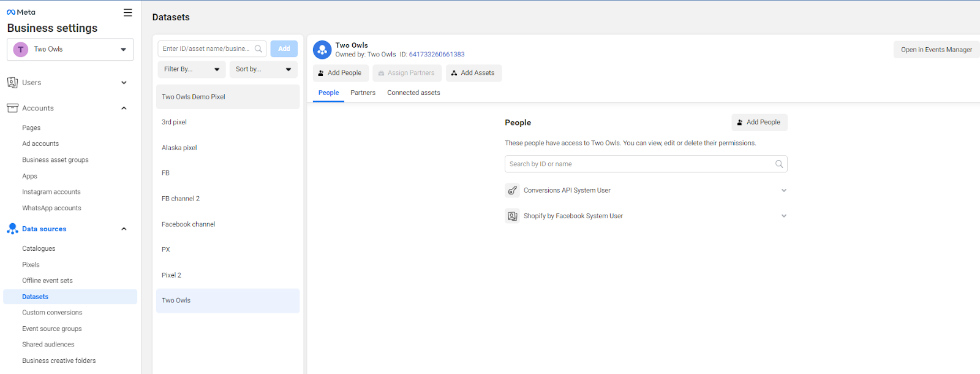Expand Conversions API System User row
This screenshot has width=980, height=374.
click(x=784, y=191)
